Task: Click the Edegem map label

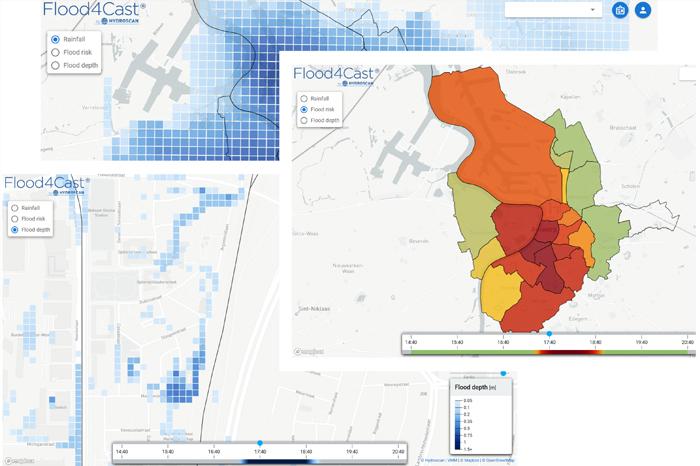Action: (x=578, y=319)
